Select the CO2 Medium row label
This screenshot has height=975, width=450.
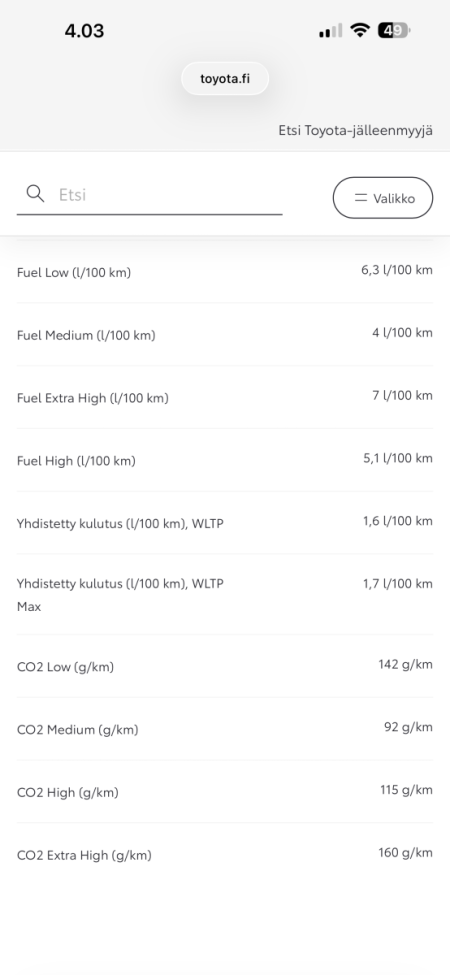click(x=78, y=729)
